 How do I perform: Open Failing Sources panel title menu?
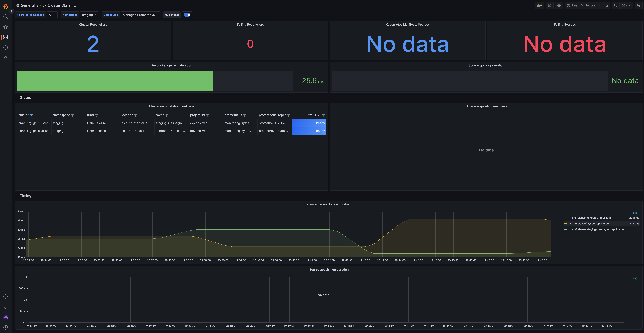(565, 25)
